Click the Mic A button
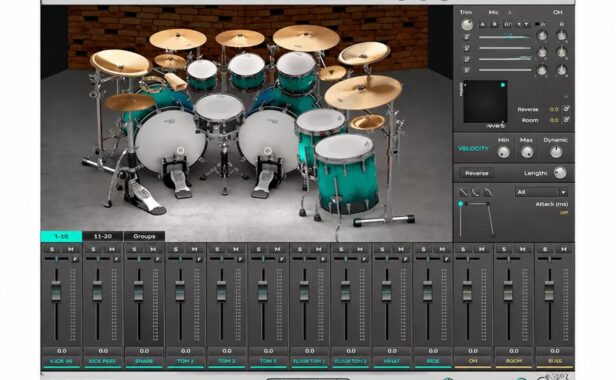The image size is (616, 380). coord(483,24)
